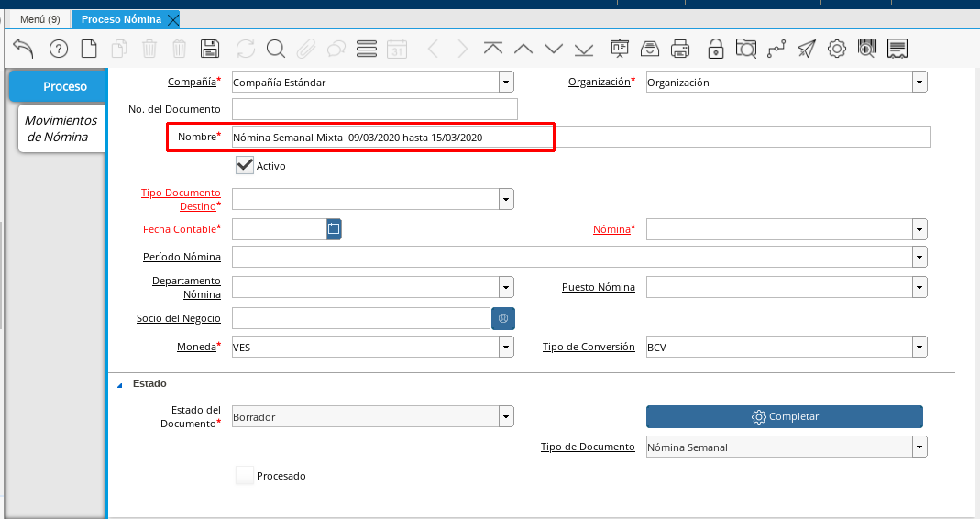Toggle the grid view icon
Viewport: 980px width, 519px height.
[367, 49]
